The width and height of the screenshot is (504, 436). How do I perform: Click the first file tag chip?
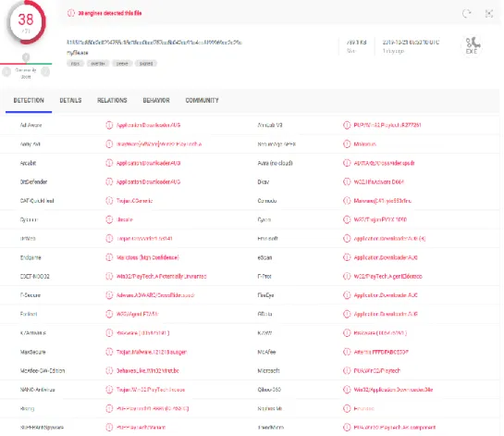point(75,63)
